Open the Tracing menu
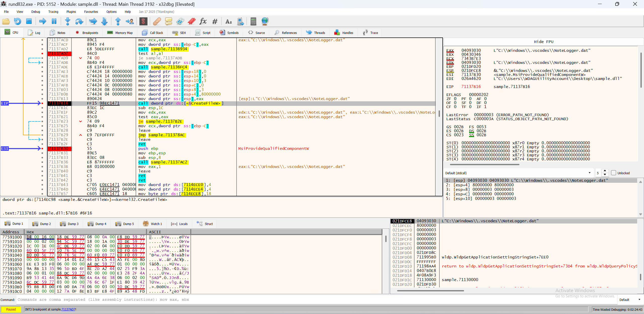Viewport: 644px width, 314px height. [53, 12]
